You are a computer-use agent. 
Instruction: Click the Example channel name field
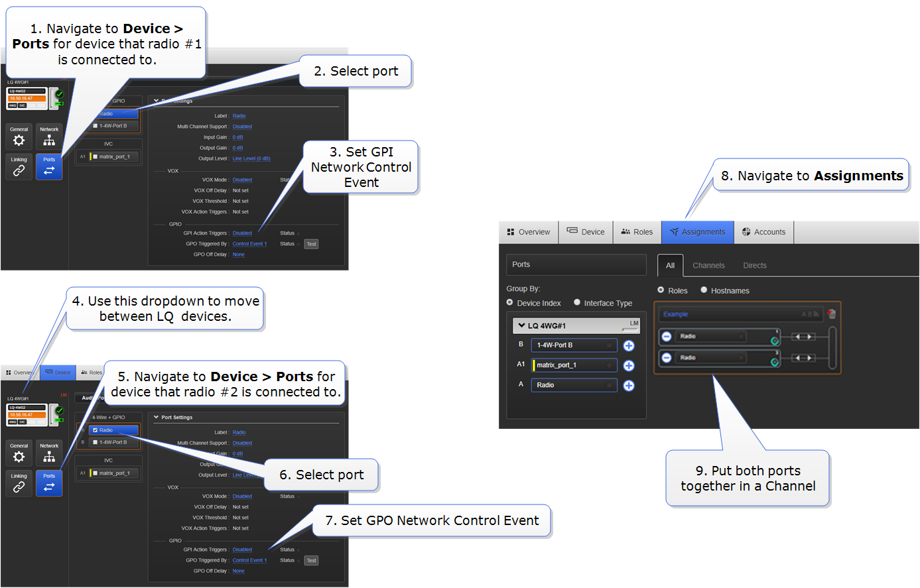pyautogui.click(x=730, y=314)
